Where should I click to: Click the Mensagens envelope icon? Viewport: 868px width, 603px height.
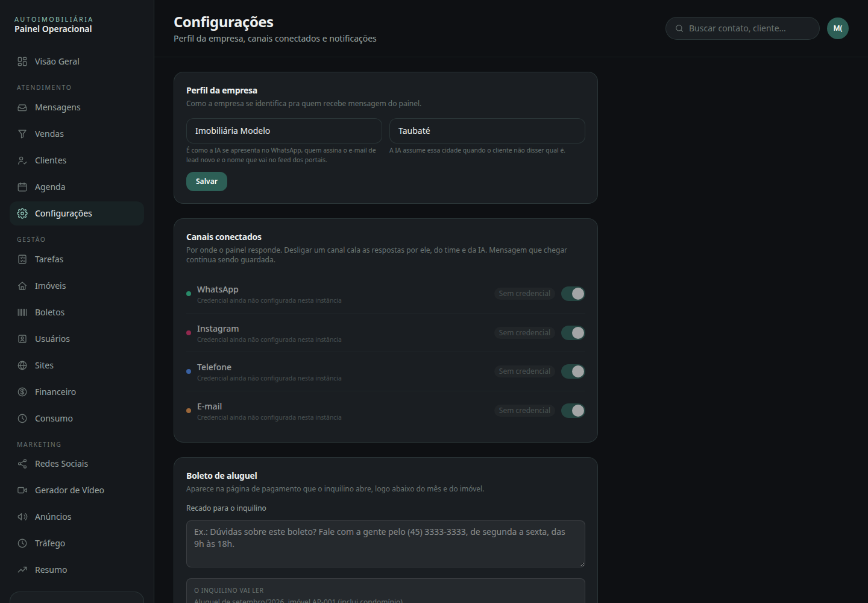coord(22,107)
